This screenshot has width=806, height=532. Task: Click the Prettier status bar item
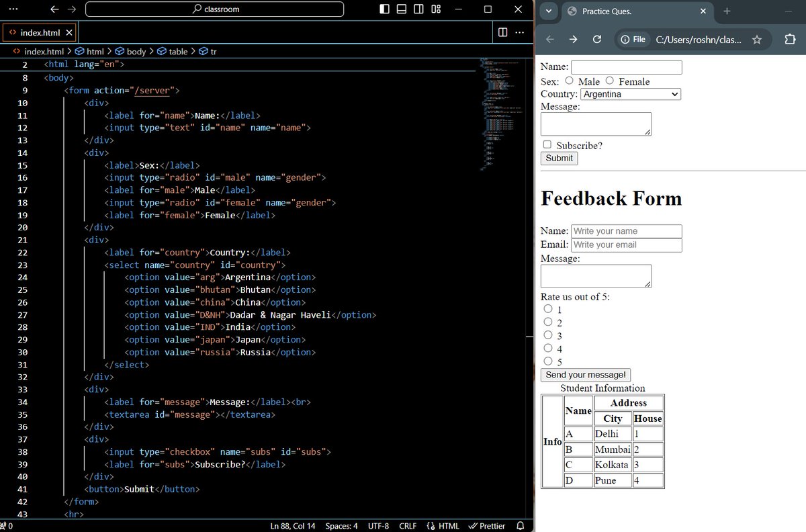click(x=487, y=526)
